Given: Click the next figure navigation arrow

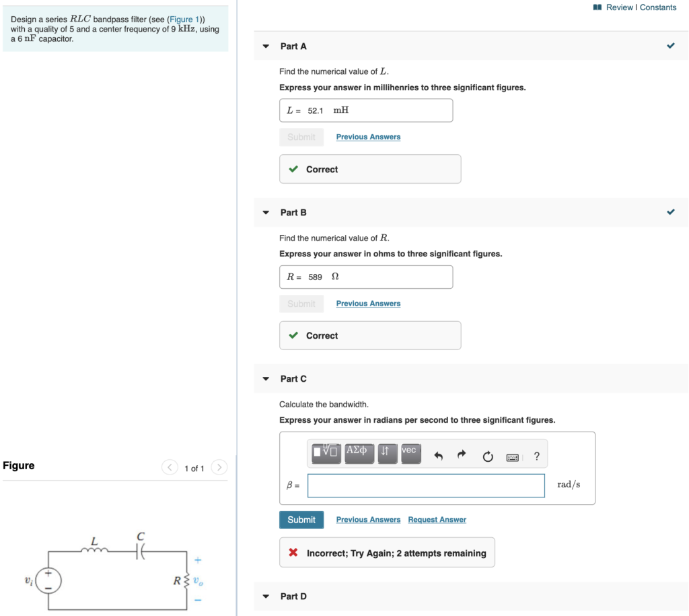Looking at the screenshot, I should (x=219, y=467).
